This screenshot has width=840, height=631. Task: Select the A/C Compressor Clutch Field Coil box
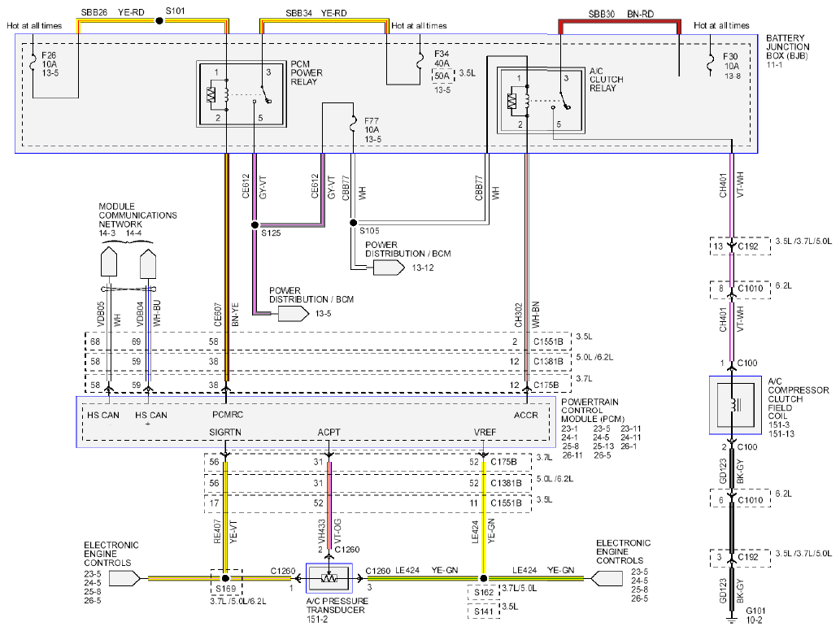tap(735, 405)
